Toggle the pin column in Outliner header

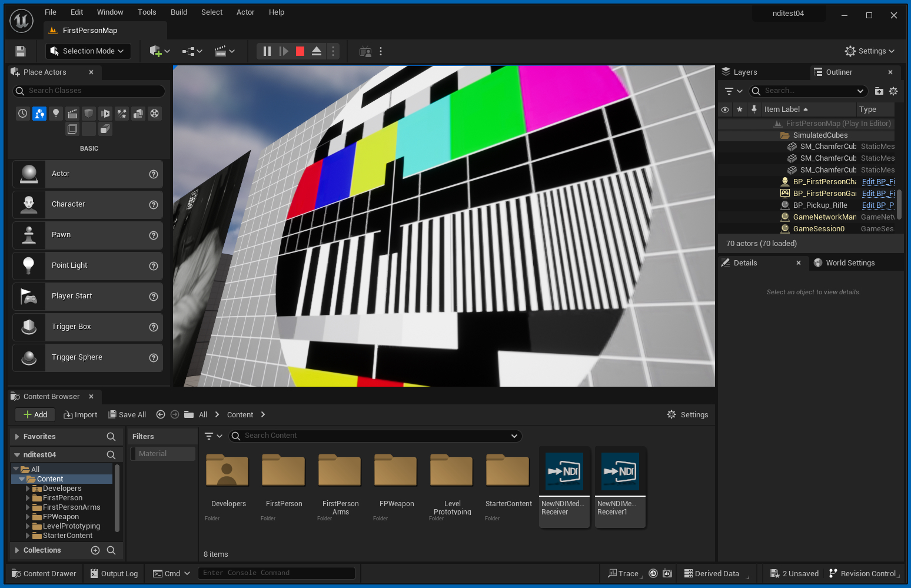pos(754,109)
